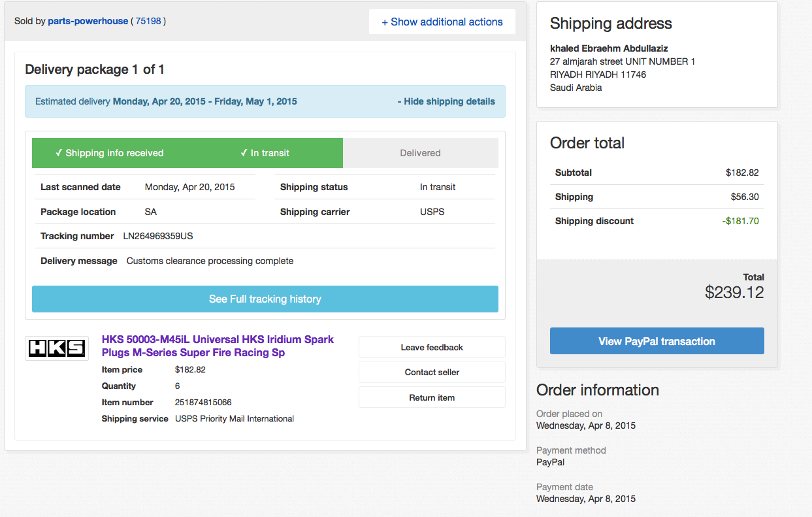Click the green shipping discount amount
Screen dimensions: 812x517
click(740, 221)
